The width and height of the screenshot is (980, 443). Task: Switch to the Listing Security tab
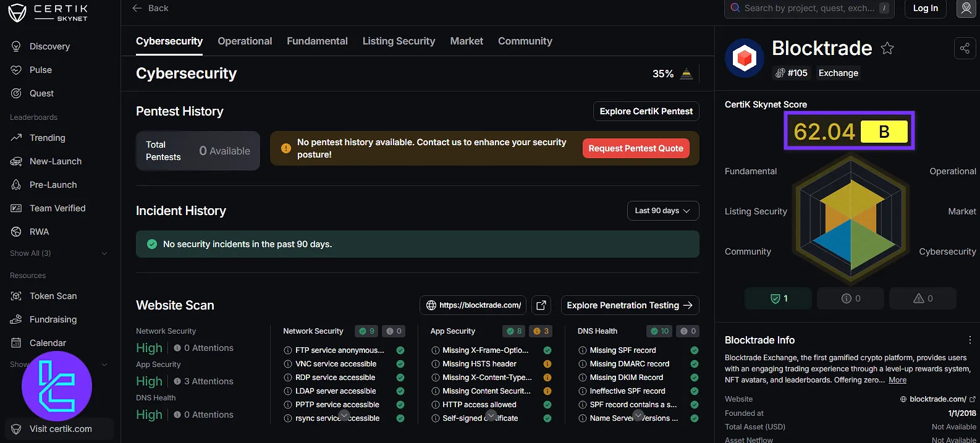pyautogui.click(x=399, y=41)
